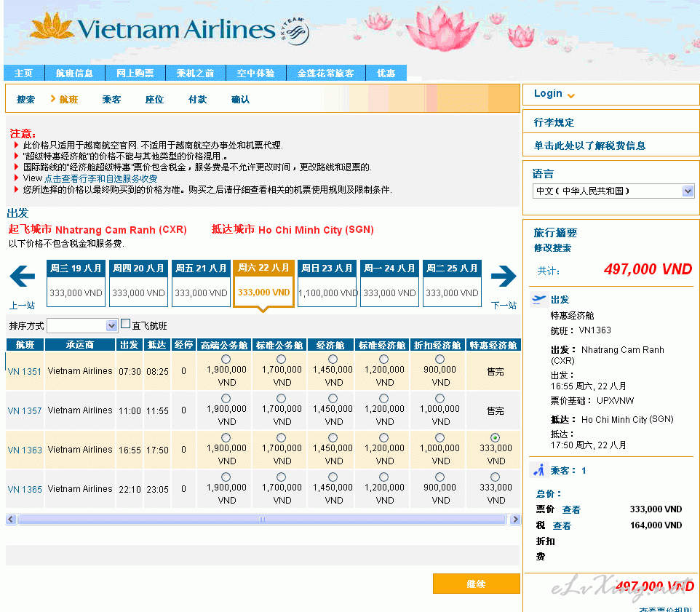The height and width of the screenshot is (612, 700).
Task: Click the scrollbar left arrow button
Action: pos(11,519)
